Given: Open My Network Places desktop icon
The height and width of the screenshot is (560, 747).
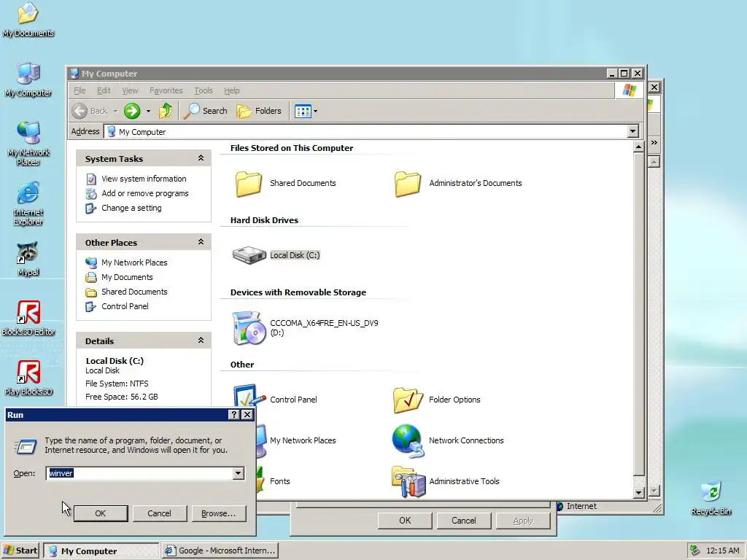Looking at the screenshot, I should pos(28,144).
